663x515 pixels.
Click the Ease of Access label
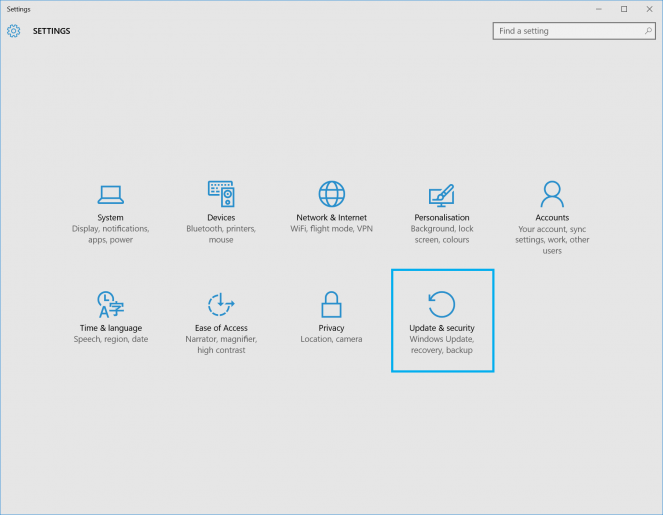(x=221, y=328)
